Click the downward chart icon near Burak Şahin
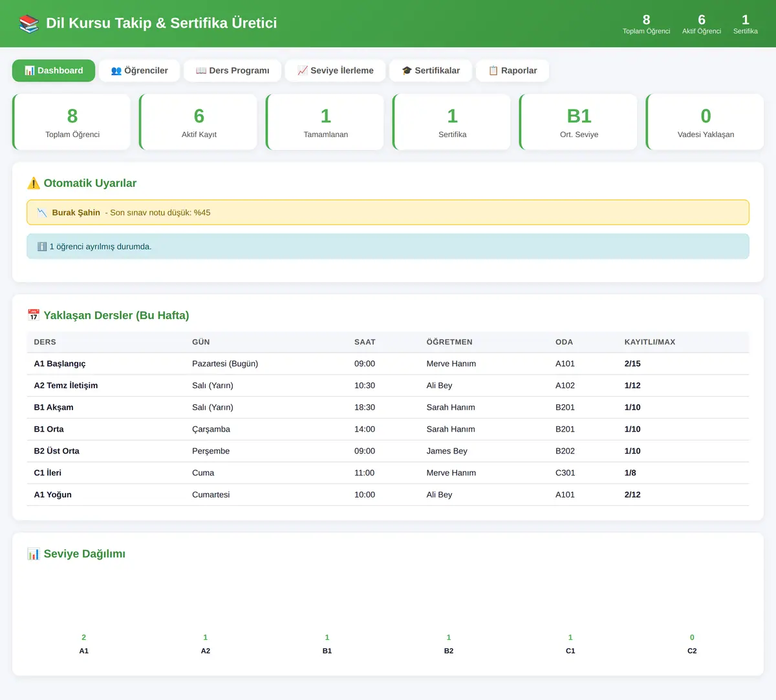 click(x=42, y=212)
